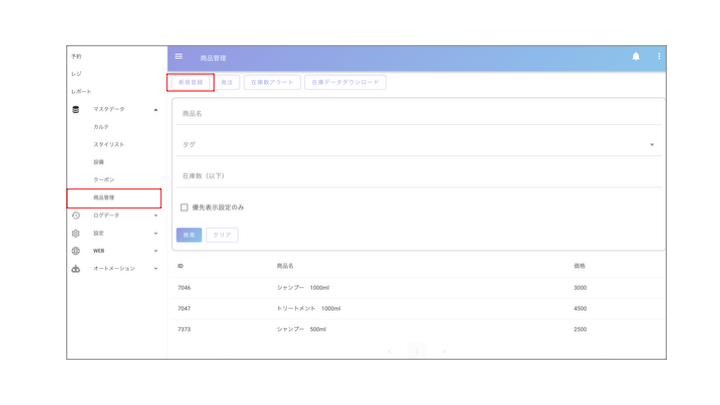This screenshot has width=720, height=405.
Task: Click the マスタデータ database icon
Action: 76,110
